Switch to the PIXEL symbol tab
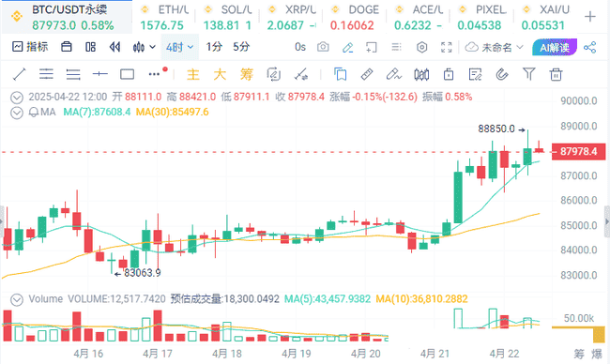The width and height of the screenshot is (610, 364). click(x=481, y=17)
